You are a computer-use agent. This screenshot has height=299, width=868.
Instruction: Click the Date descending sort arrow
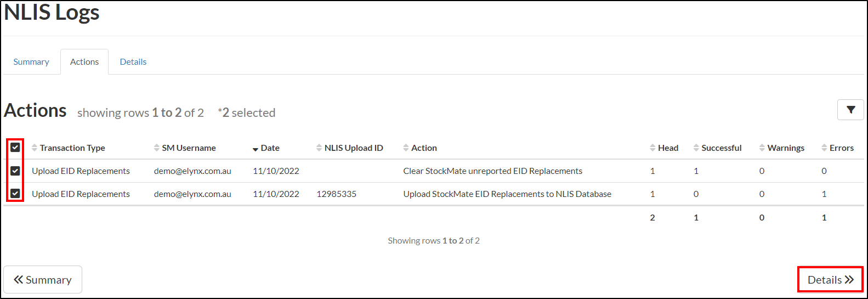(x=256, y=149)
